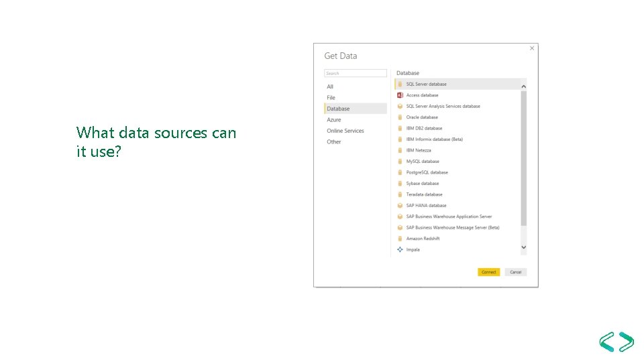The width and height of the screenshot is (644, 362).
Task: Select 'SAP HANA database' text
Action: pyautogui.click(x=427, y=206)
